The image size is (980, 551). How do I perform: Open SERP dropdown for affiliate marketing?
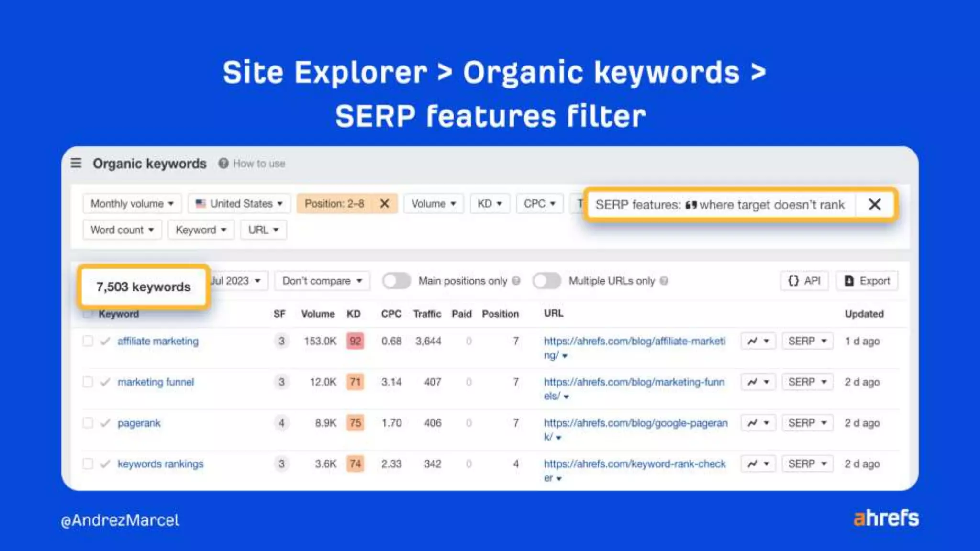click(x=807, y=341)
